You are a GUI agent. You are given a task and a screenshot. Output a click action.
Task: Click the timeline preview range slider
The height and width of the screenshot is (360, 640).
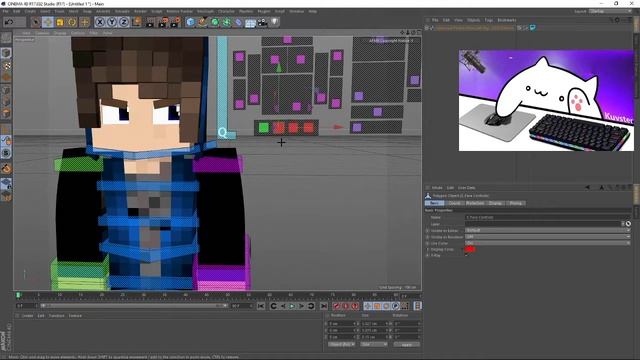point(134,306)
